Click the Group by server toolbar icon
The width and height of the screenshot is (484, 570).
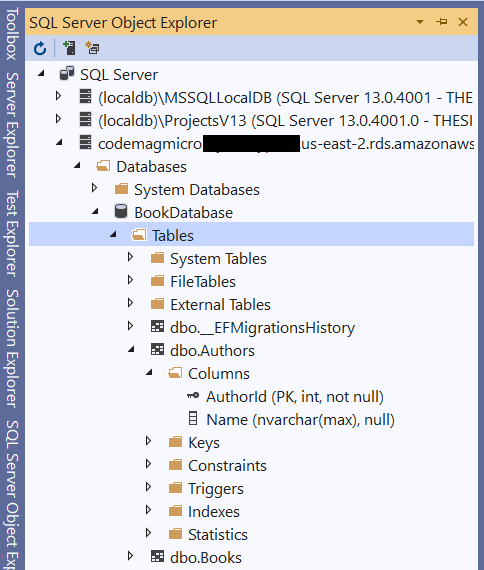click(x=92, y=48)
